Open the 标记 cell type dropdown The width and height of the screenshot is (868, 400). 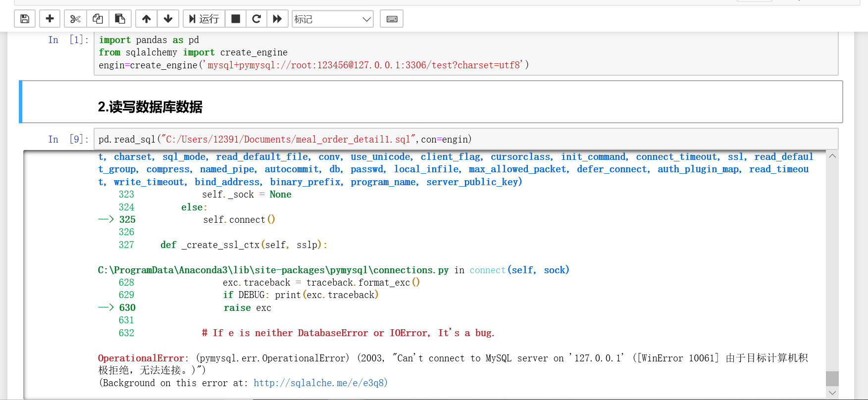click(x=333, y=19)
